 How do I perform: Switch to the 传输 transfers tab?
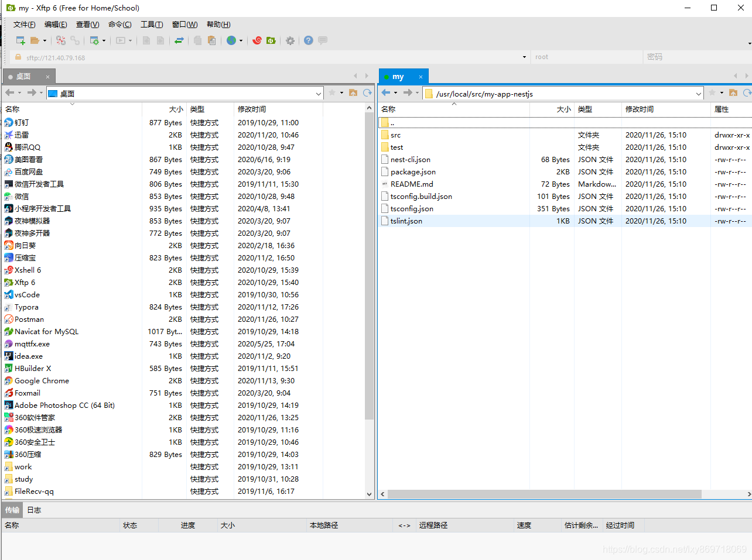(x=12, y=510)
